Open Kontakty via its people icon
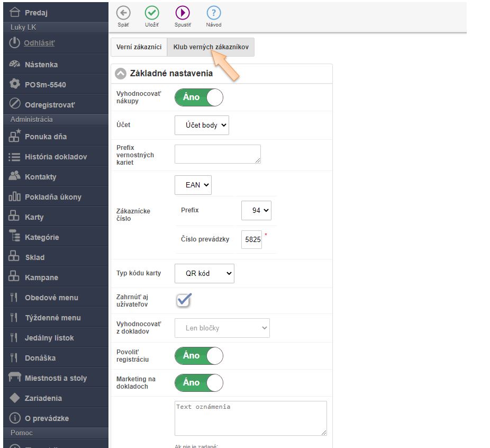This screenshot has width=490, height=448. (x=15, y=177)
